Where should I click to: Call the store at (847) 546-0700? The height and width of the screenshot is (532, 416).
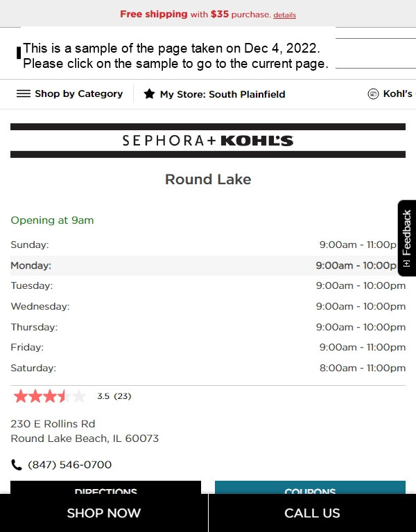coord(69,465)
